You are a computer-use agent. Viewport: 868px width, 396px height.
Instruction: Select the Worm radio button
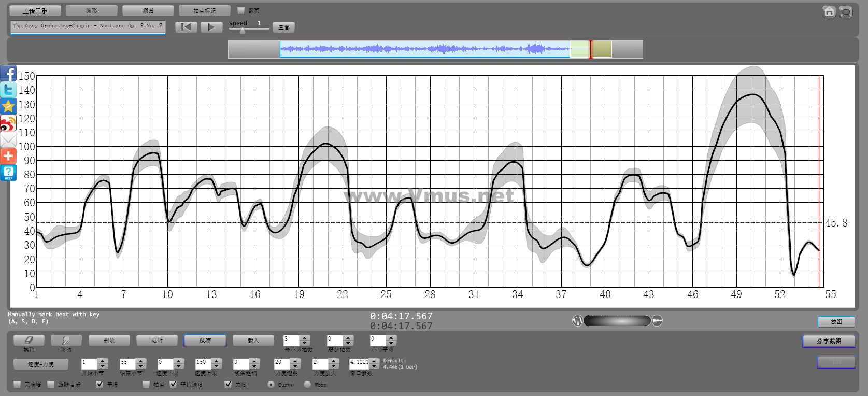307,385
